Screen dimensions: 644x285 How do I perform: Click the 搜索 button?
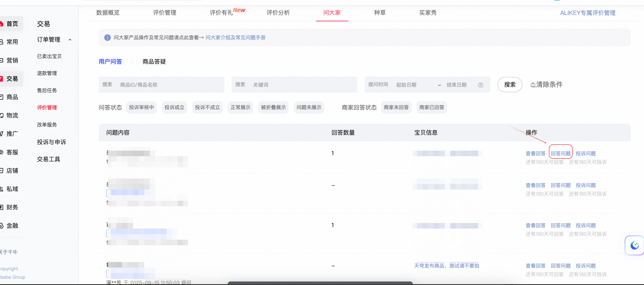(x=510, y=84)
